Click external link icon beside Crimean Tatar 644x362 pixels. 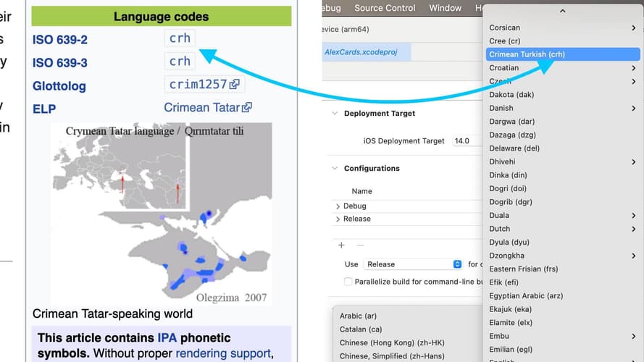[247, 108]
